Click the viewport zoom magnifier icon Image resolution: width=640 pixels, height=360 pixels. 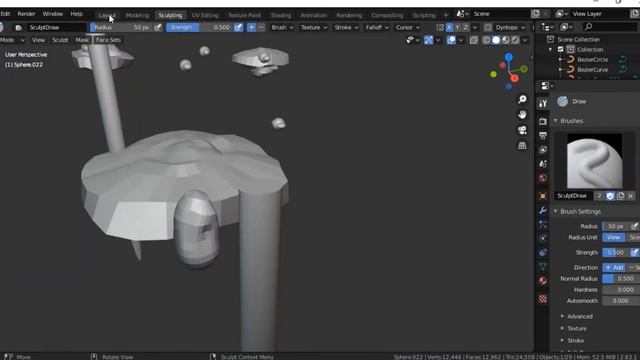pyautogui.click(x=522, y=99)
